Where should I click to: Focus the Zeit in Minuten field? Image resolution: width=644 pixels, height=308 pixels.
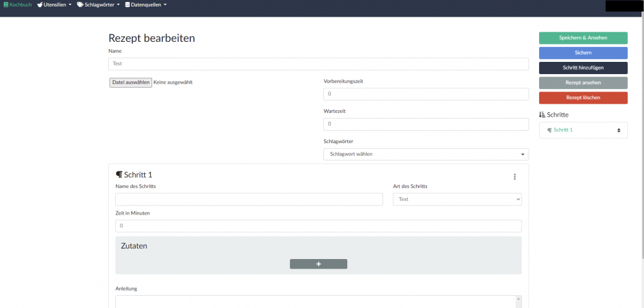point(318,226)
